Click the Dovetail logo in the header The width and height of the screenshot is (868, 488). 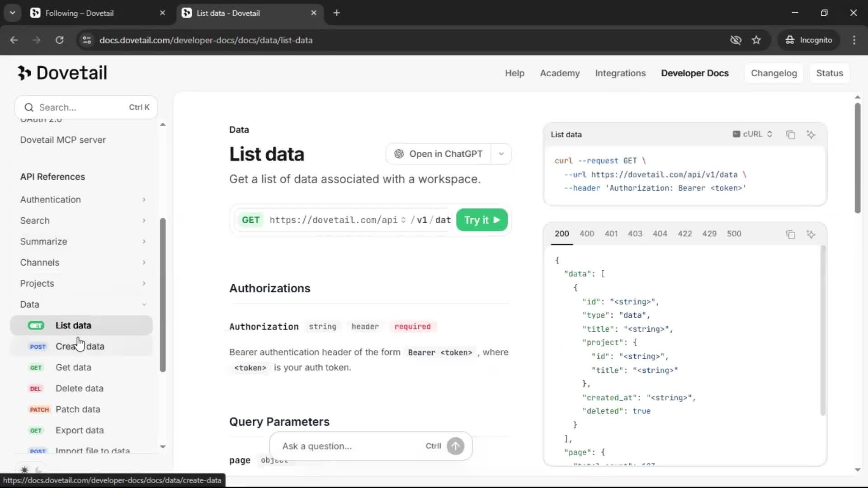(x=62, y=73)
